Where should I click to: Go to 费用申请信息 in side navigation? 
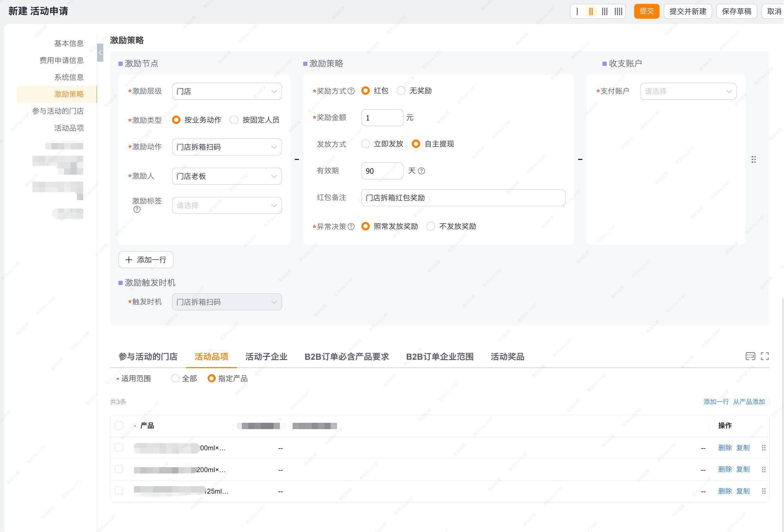click(x=62, y=60)
